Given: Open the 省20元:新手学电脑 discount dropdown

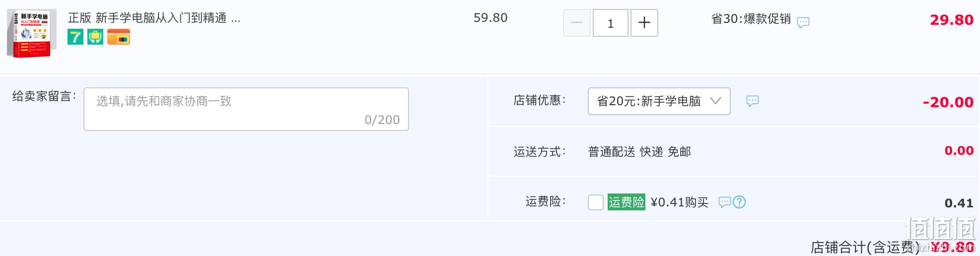Looking at the screenshot, I should click(659, 101).
